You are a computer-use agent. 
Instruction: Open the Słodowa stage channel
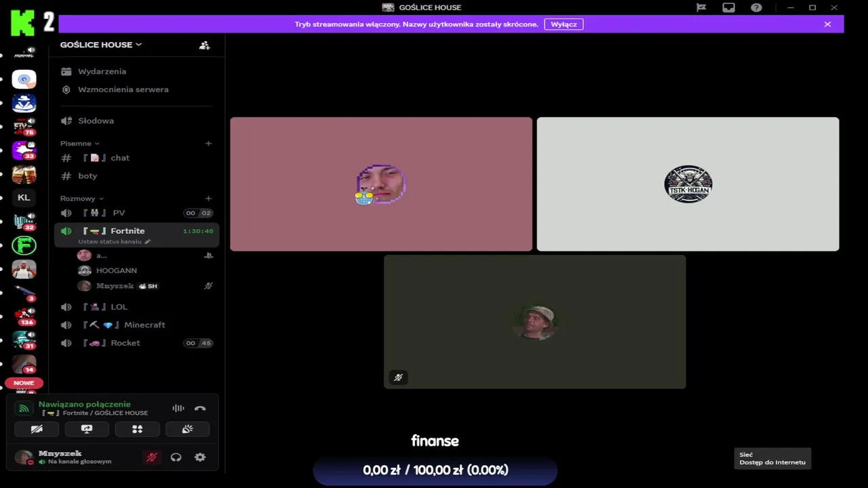point(136,121)
